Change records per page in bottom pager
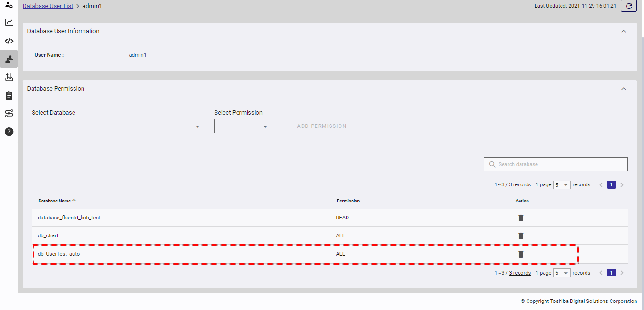The height and width of the screenshot is (310, 644). [x=562, y=273]
